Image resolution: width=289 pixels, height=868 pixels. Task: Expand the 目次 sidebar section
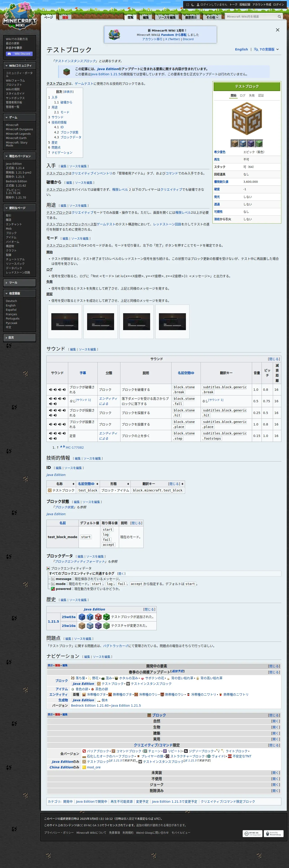tap(20, 338)
